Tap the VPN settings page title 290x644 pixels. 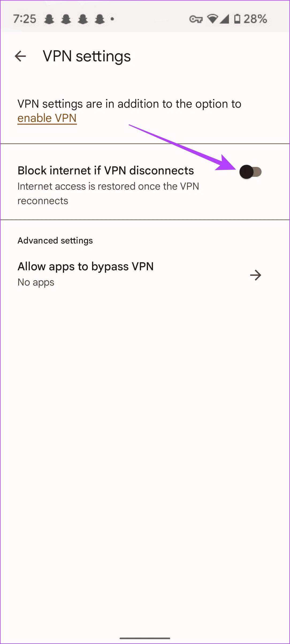click(x=87, y=56)
